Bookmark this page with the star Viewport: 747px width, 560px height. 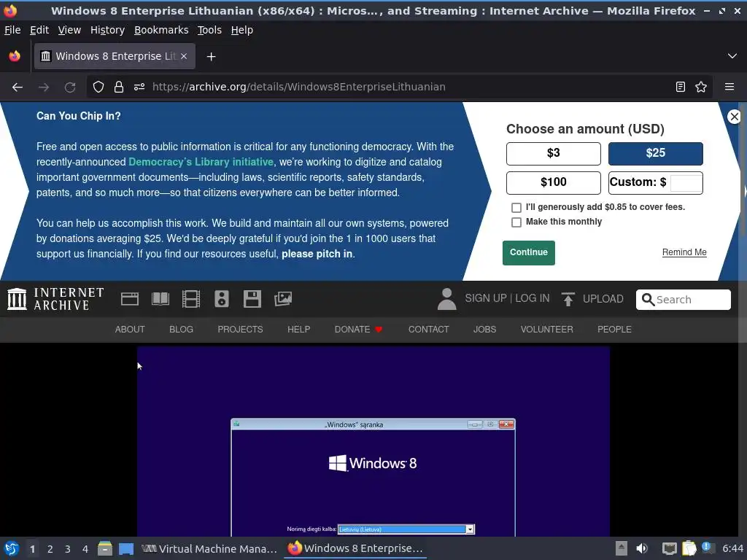tap(701, 87)
